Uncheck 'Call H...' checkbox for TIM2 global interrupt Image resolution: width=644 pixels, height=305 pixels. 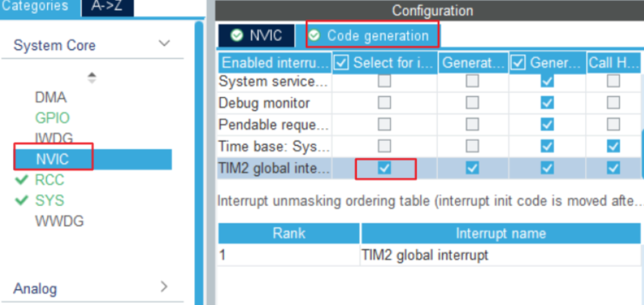[613, 168]
